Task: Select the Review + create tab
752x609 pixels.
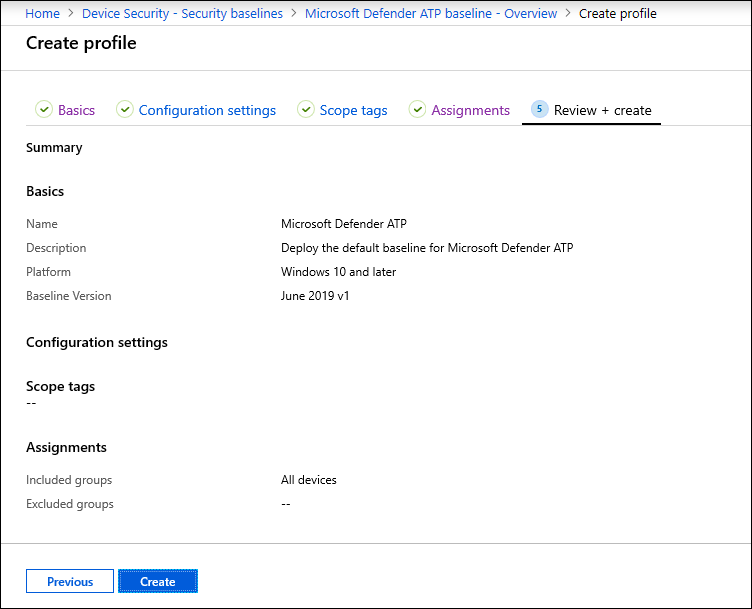Action: tap(602, 110)
